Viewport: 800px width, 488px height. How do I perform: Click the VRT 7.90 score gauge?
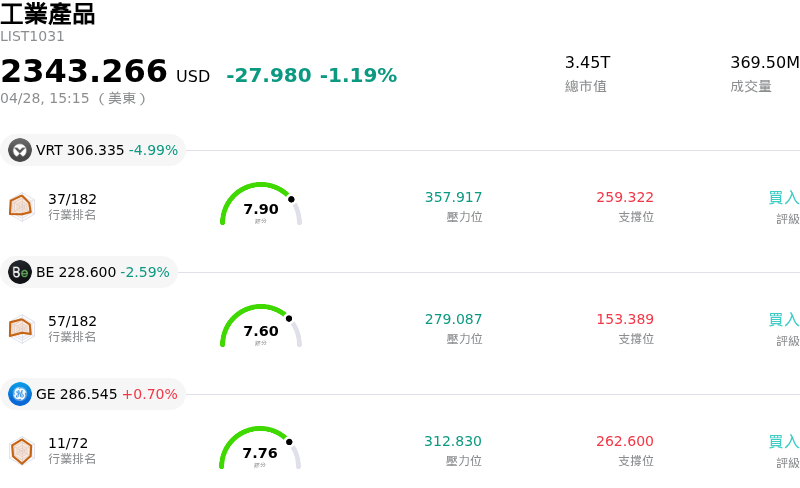click(260, 206)
